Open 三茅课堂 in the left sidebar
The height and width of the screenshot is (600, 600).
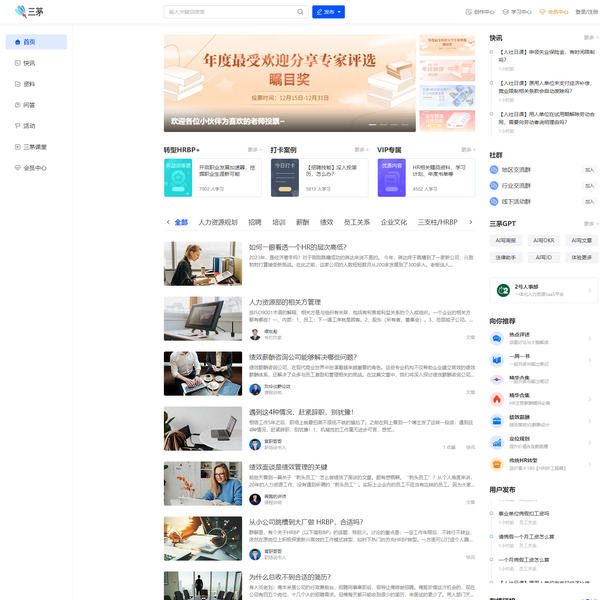point(34,147)
